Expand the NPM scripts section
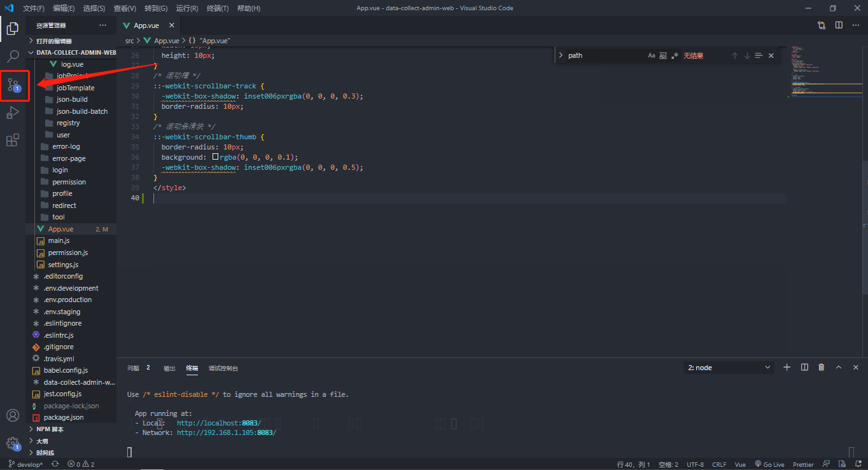868x470 pixels. click(x=71, y=429)
